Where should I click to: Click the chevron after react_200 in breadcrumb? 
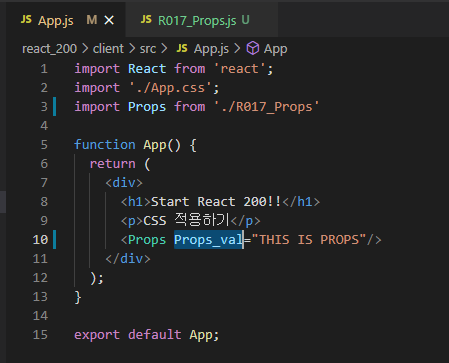click(x=85, y=49)
